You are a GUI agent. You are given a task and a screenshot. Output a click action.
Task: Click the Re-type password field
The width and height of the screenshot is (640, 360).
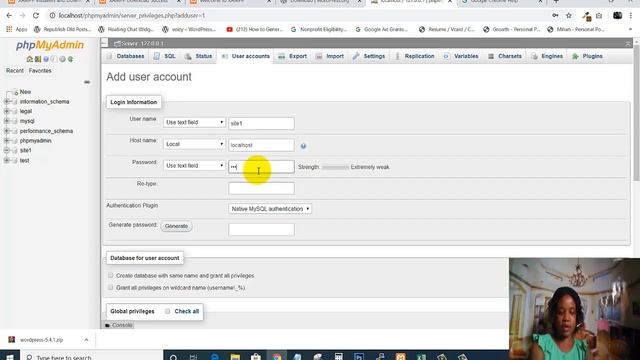point(261,188)
